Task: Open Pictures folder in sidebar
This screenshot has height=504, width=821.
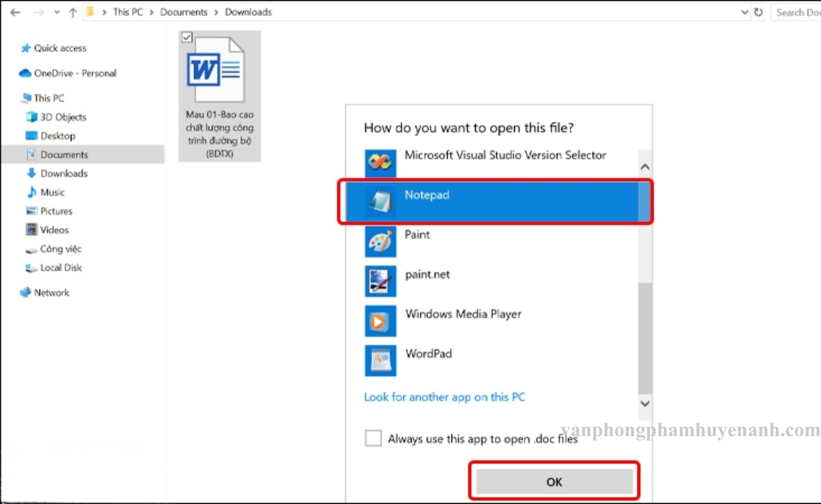Action: point(56,211)
